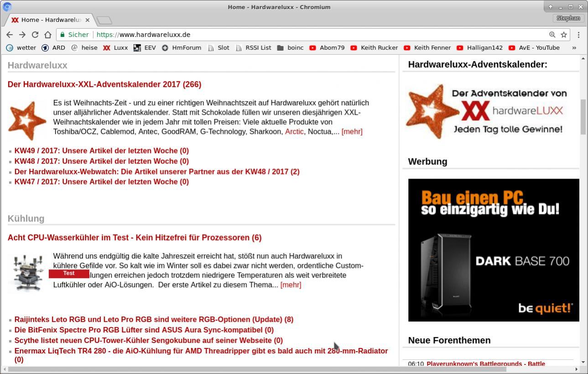Click the vertical scrollbar up arrow

point(583,58)
